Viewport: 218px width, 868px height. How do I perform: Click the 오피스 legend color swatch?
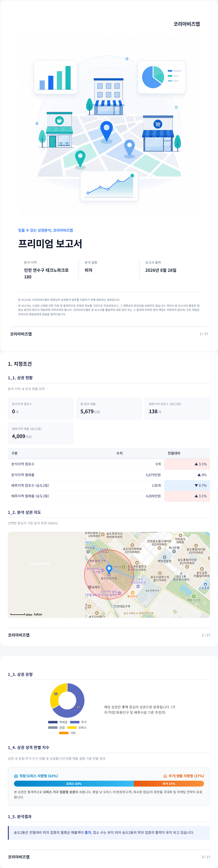click(72, 727)
